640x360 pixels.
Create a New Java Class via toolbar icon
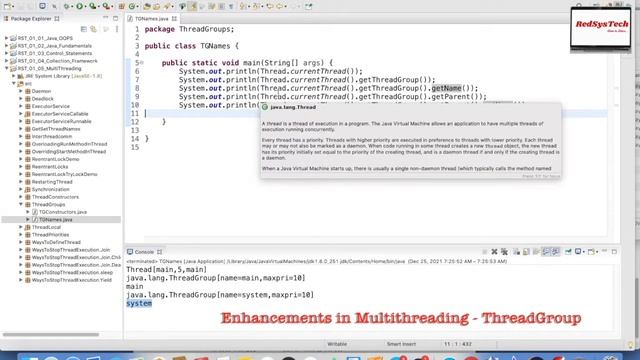click(x=132, y=6)
